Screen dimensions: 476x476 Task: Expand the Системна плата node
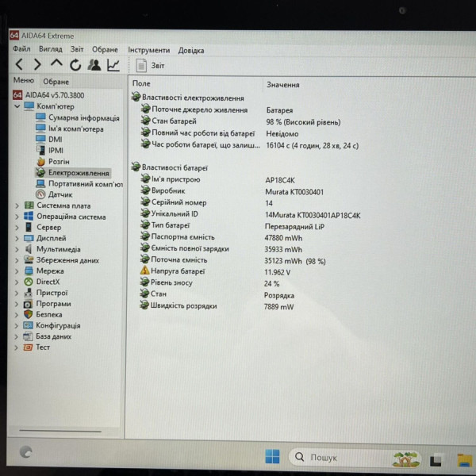click(17, 205)
